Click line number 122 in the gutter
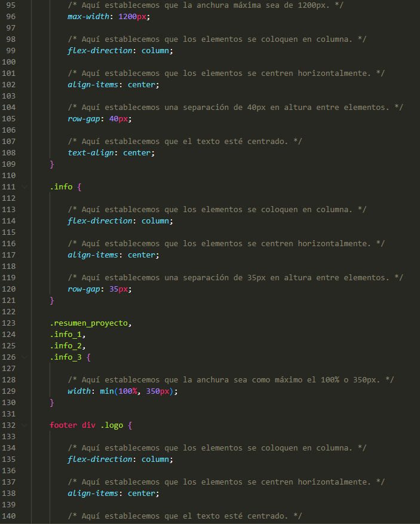 (9, 312)
